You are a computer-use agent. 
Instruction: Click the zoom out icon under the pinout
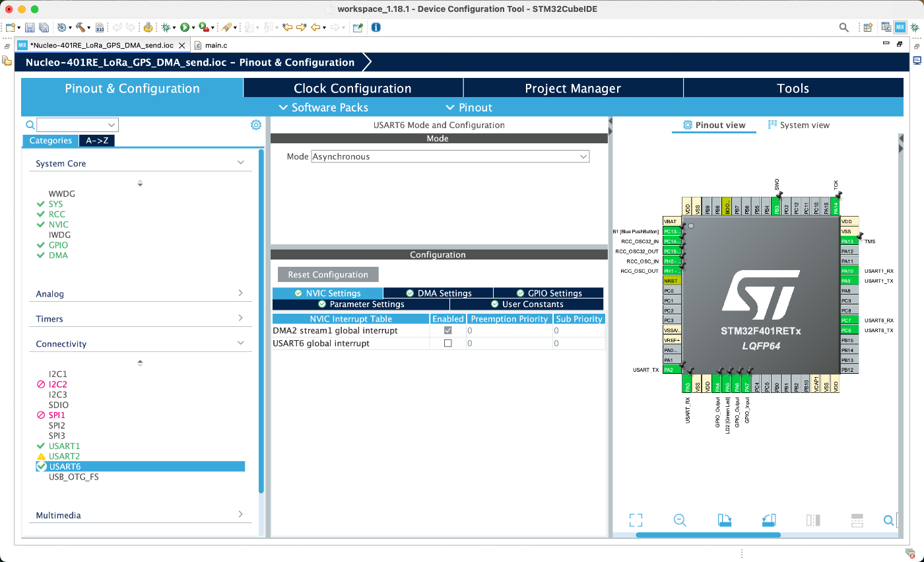click(680, 520)
